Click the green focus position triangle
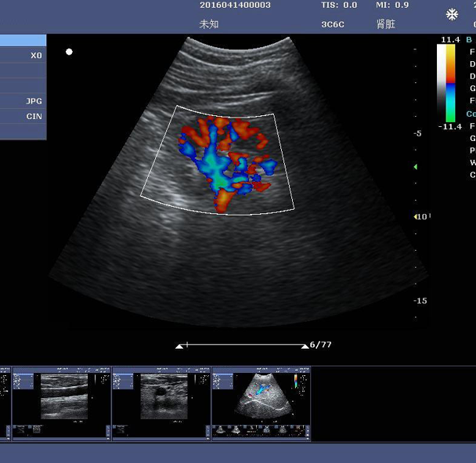476x463 pixels. click(416, 167)
